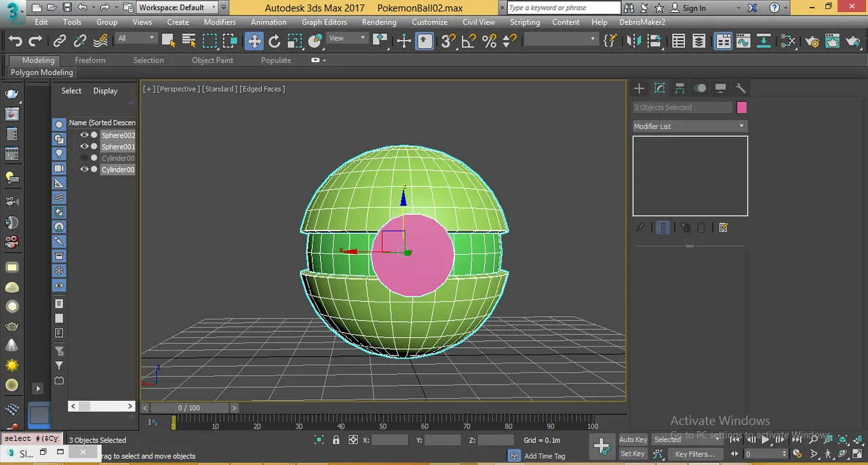Open Named Selection Sets dropdown
Viewport: 868px width, 465px height.
(560, 39)
